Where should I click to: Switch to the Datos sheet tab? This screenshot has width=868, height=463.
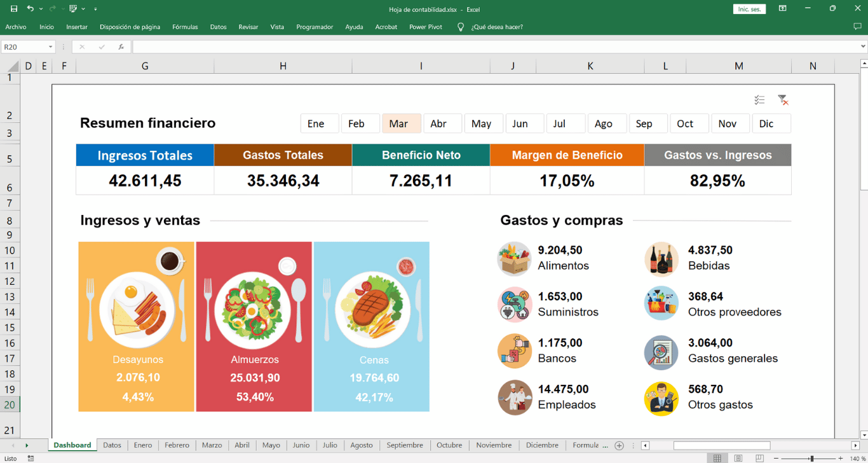click(112, 445)
